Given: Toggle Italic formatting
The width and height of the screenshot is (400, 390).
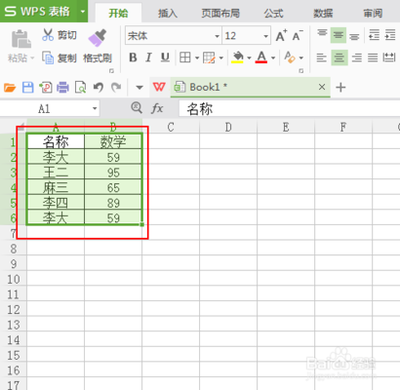Looking at the screenshot, I should 149,58.
